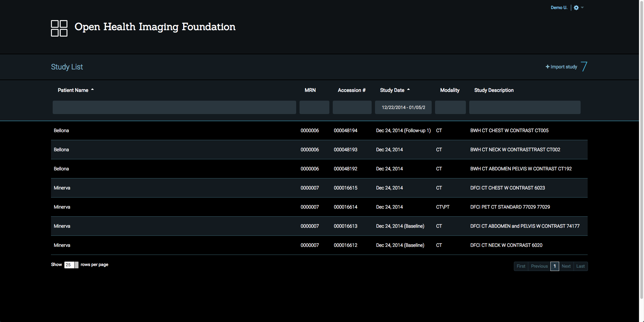Open the settings gear menu
Image resolution: width=644 pixels, height=322 pixels.
coord(576,8)
